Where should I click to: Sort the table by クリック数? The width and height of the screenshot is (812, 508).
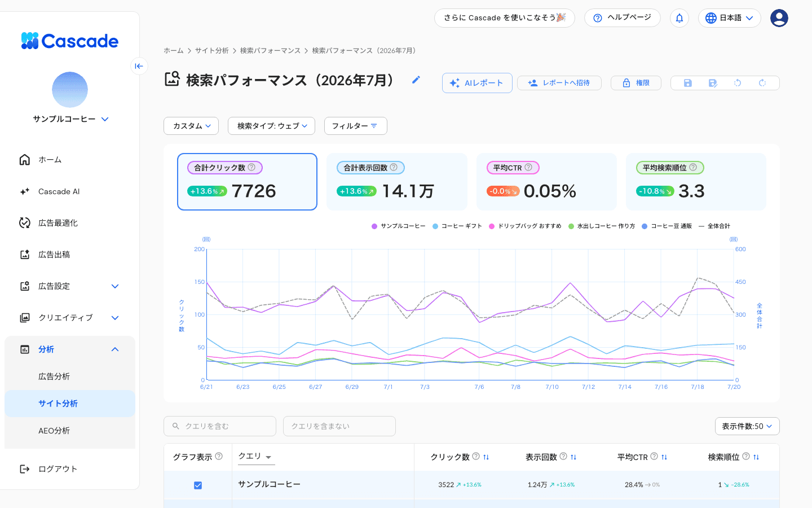tap(486, 457)
